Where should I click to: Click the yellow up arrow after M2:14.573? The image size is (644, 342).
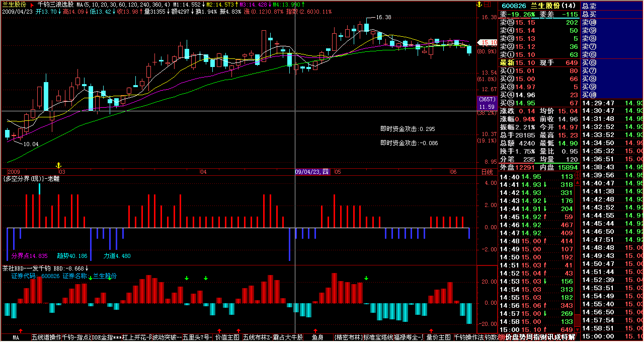(x=237, y=4)
